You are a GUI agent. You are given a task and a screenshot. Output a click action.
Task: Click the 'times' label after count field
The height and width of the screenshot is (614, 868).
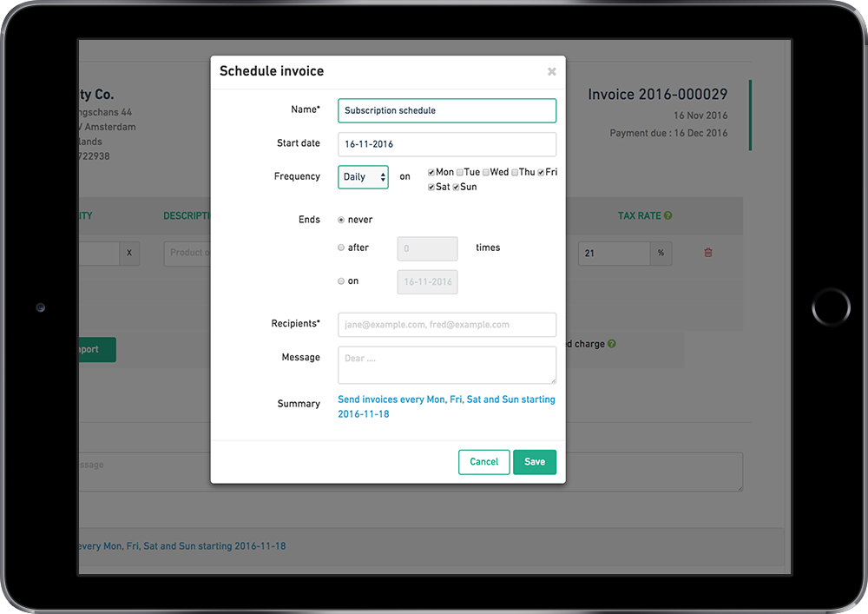tap(488, 248)
